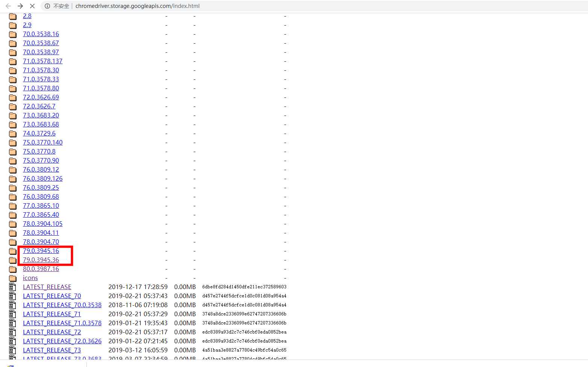Click folder icon beside 80.0.3987.16

coord(13,269)
